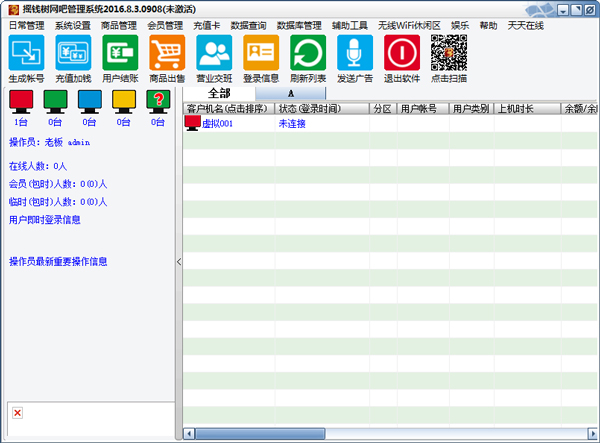This screenshot has height=443, width=600.
Task: Open the 数据查询 menu
Action: point(248,26)
